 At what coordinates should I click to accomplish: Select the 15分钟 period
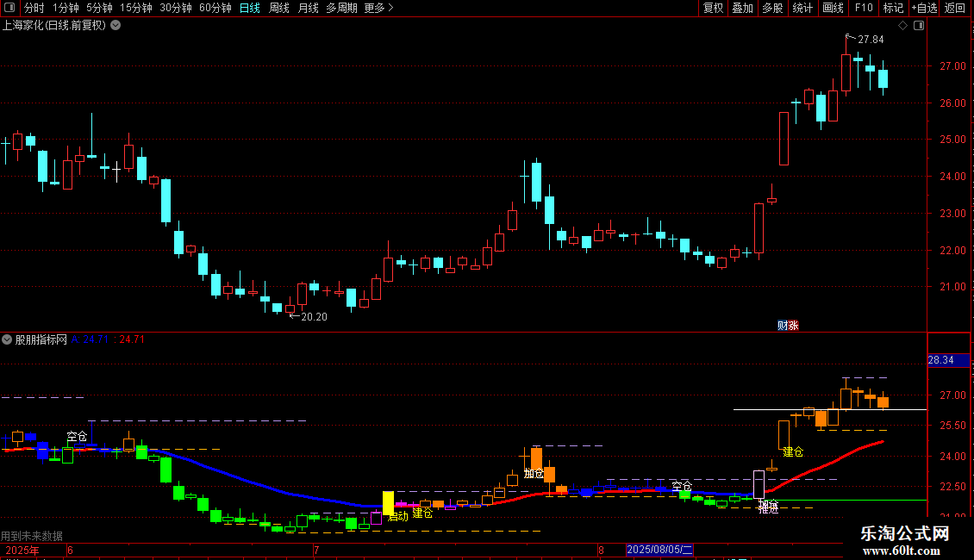click(136, 8)
